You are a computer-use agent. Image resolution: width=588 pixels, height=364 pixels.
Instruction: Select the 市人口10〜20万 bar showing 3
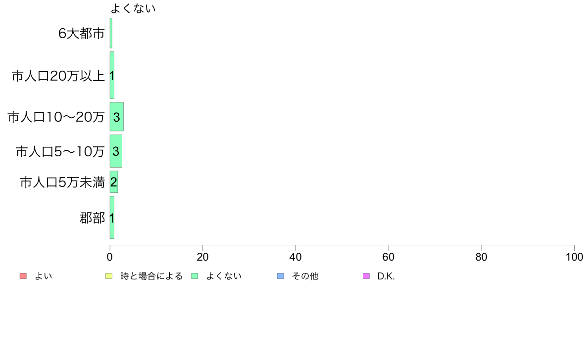click(117, 117)
